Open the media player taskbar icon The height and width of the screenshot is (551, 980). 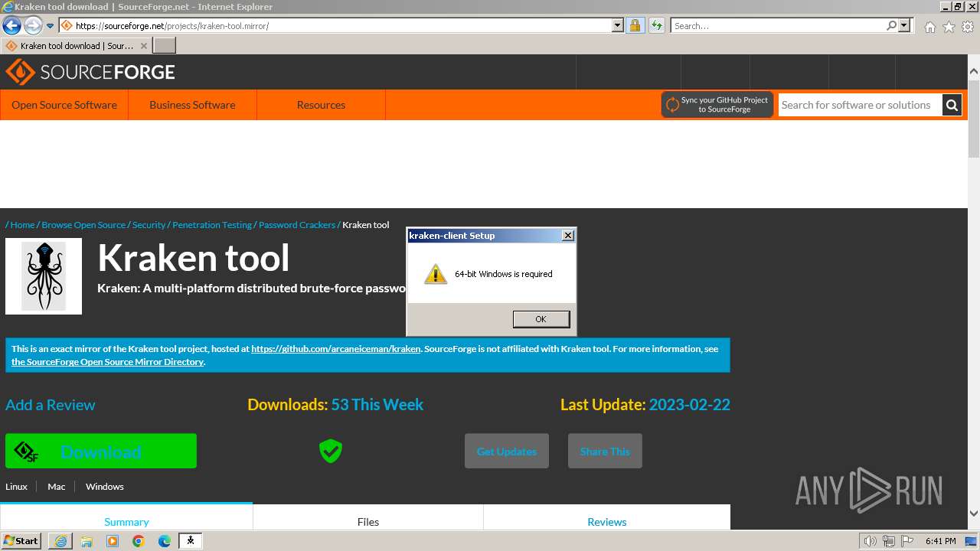click(113, 541)
